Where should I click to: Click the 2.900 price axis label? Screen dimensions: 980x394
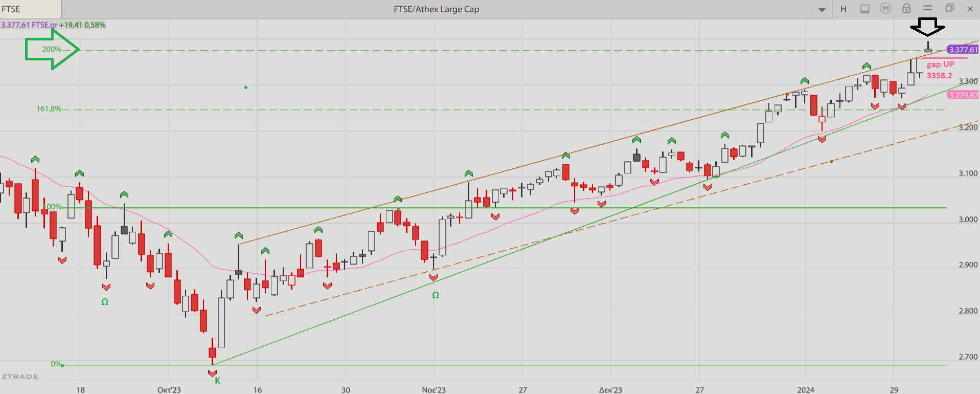click(968, 265)
